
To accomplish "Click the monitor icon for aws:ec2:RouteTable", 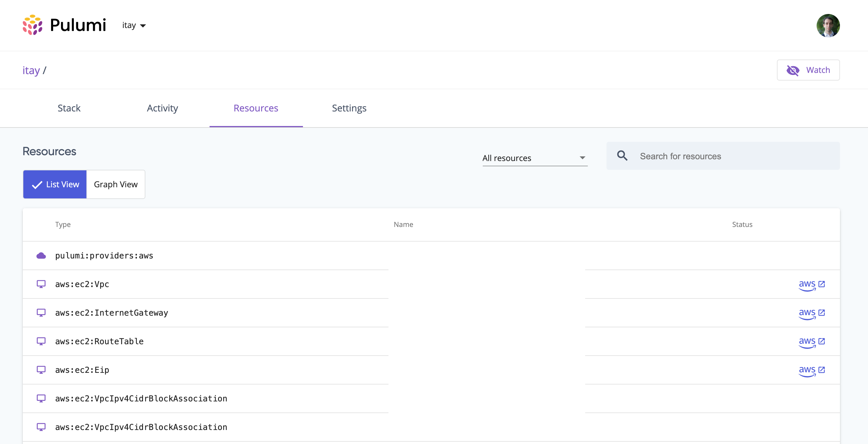I will click(41, 341).
